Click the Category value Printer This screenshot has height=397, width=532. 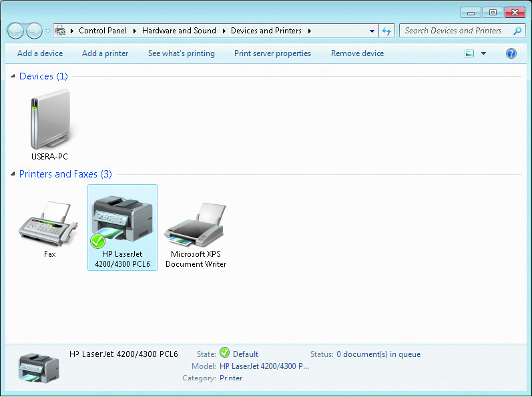[x=231, y=378]
